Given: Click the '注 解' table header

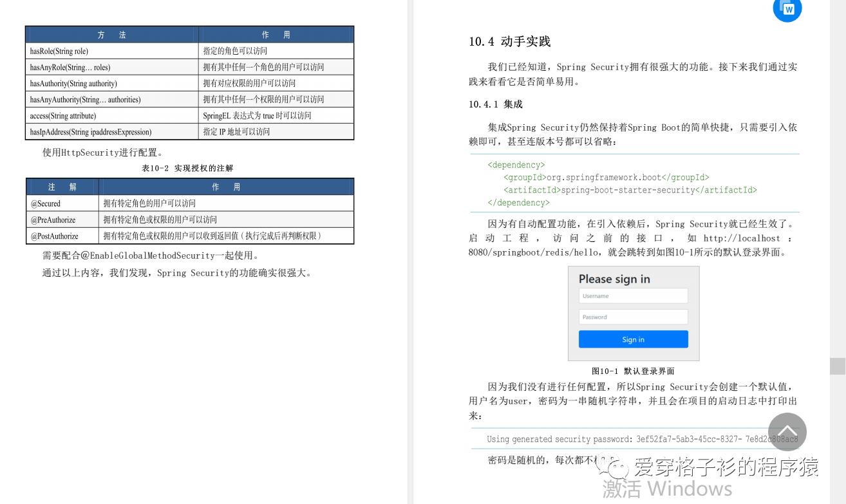Looking at the screenshot, I should coord(62,187).
